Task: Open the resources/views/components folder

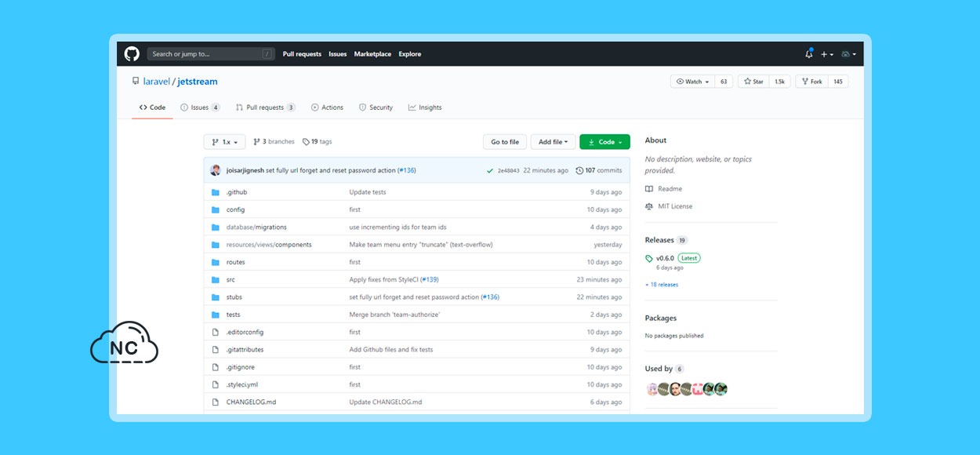Action: (x=269, y=245)
